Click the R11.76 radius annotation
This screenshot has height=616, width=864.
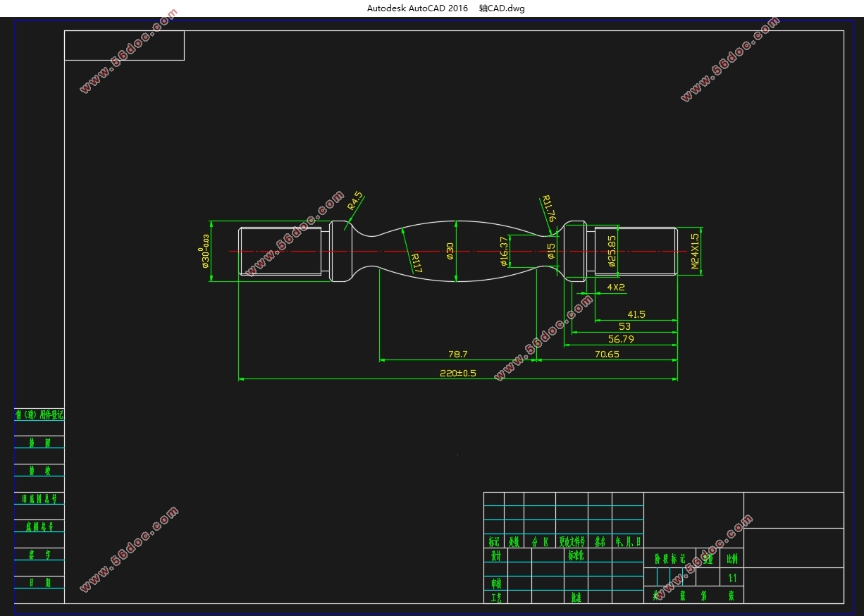coord(548,209)
